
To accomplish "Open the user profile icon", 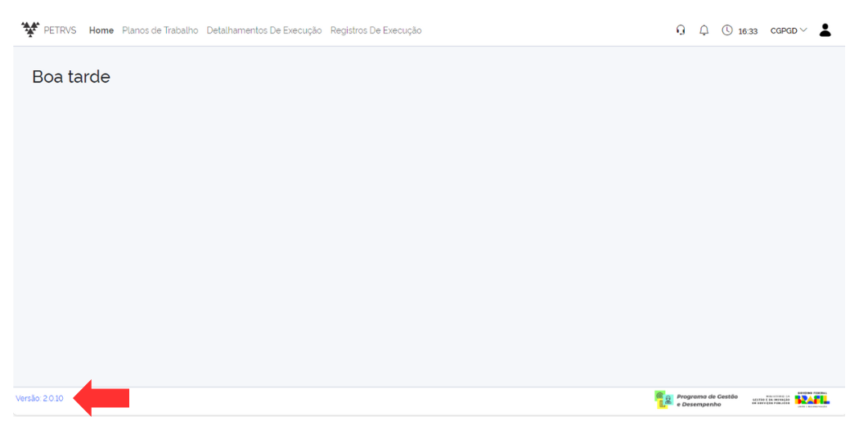I will pos(825,30).
